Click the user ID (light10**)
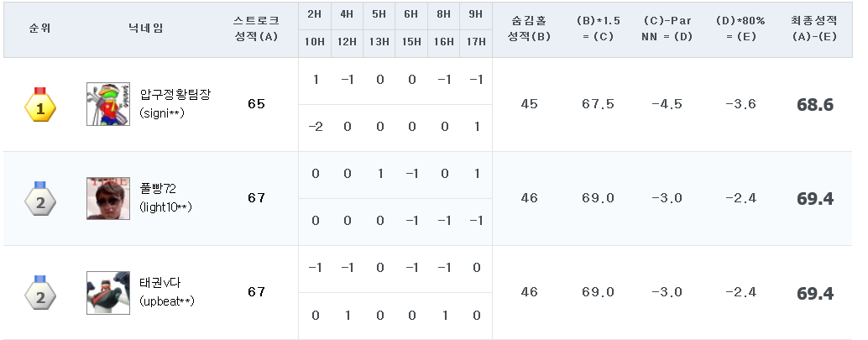Image resolution: width=868 pixels, height=340 pixels. [x=165, y=207]
